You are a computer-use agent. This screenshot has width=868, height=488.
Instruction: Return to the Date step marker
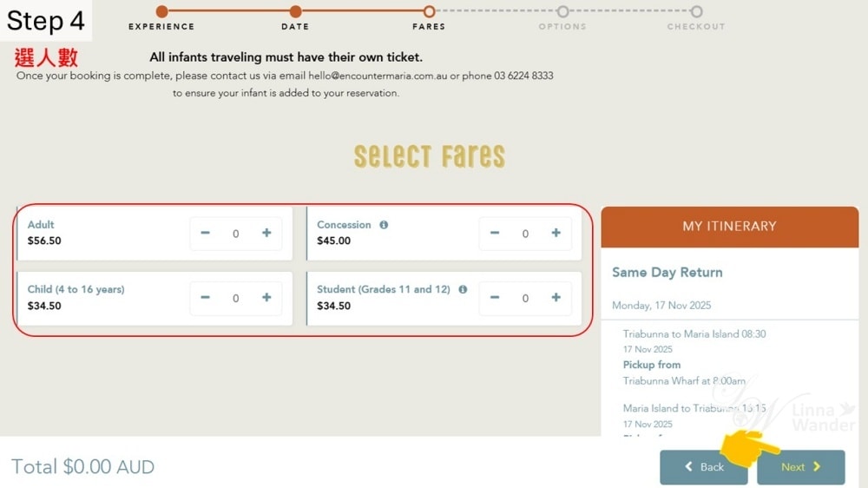click(296, 11)
